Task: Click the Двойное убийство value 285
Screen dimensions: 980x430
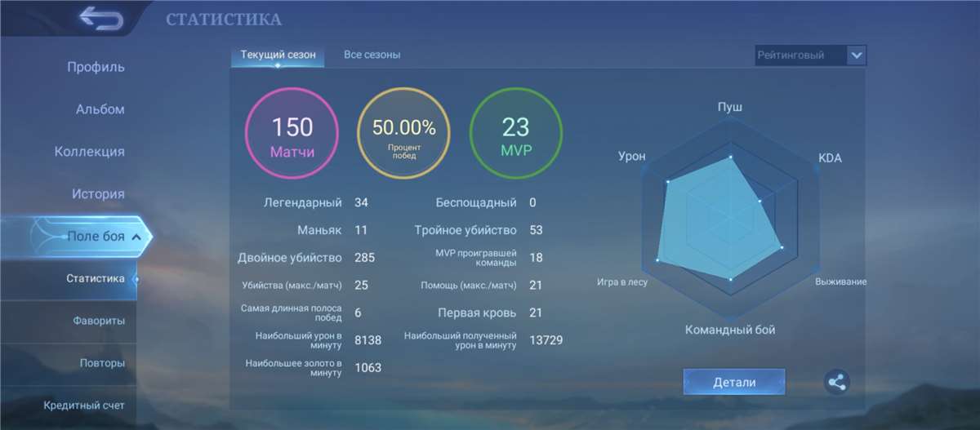Action: pyautogui.click(x=364, y=258)
